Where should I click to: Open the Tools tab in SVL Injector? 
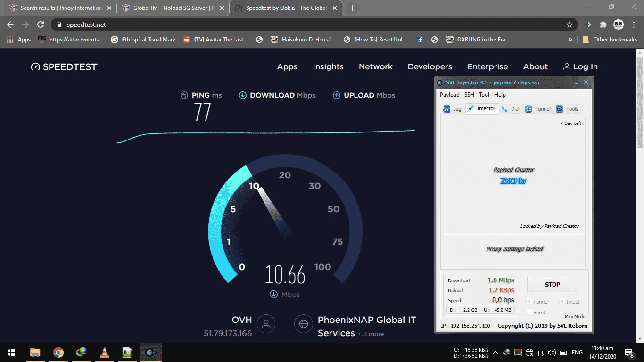(567, 109)
